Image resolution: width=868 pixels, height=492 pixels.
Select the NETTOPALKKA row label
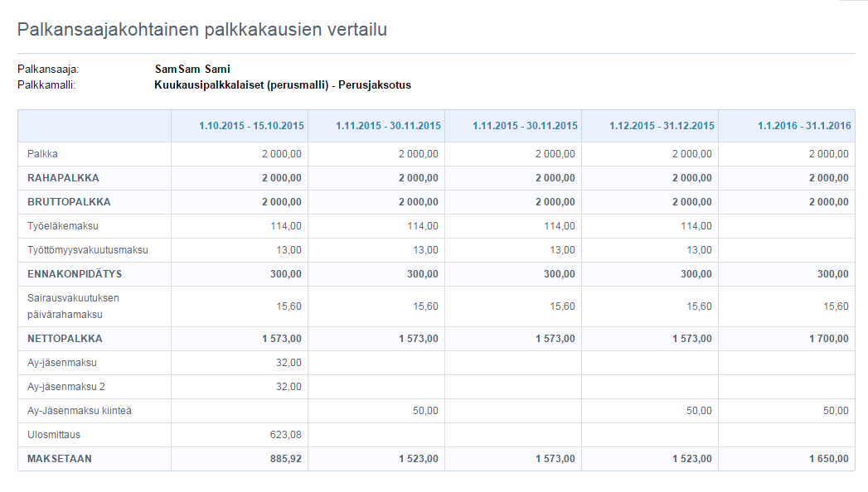[65, 339]
